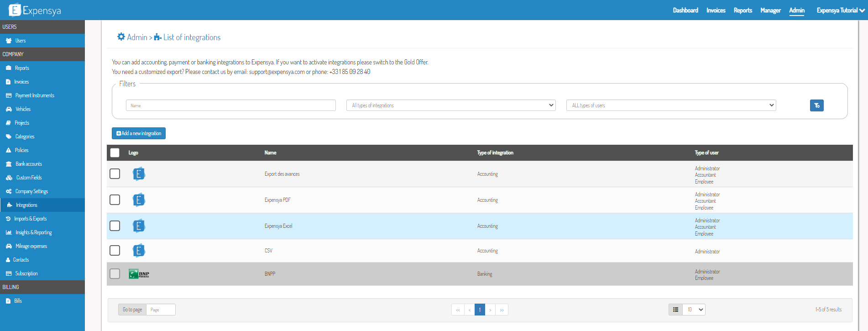Click the Admin breadcrumb link

coord(137,37)
